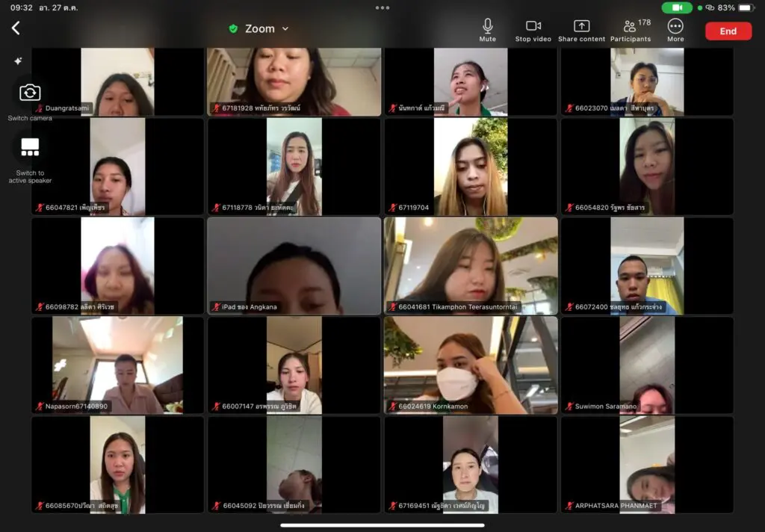Select the 66007147 participant video tile
Screen dimensions: 765x532
[x=294, y=365]
